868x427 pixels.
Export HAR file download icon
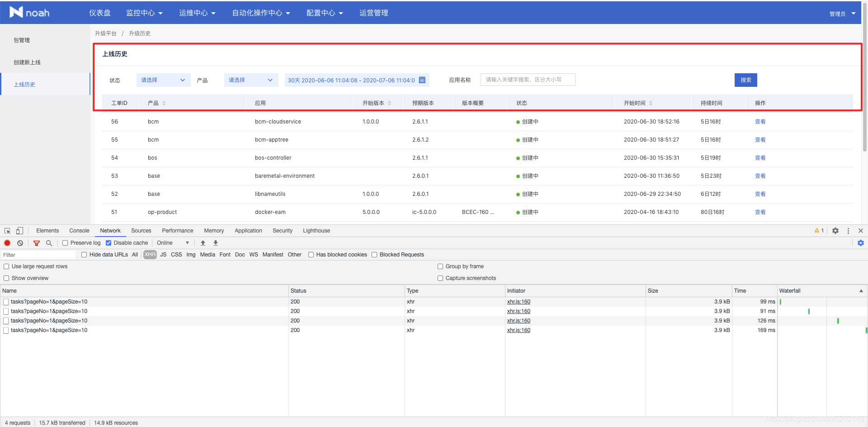216,243
